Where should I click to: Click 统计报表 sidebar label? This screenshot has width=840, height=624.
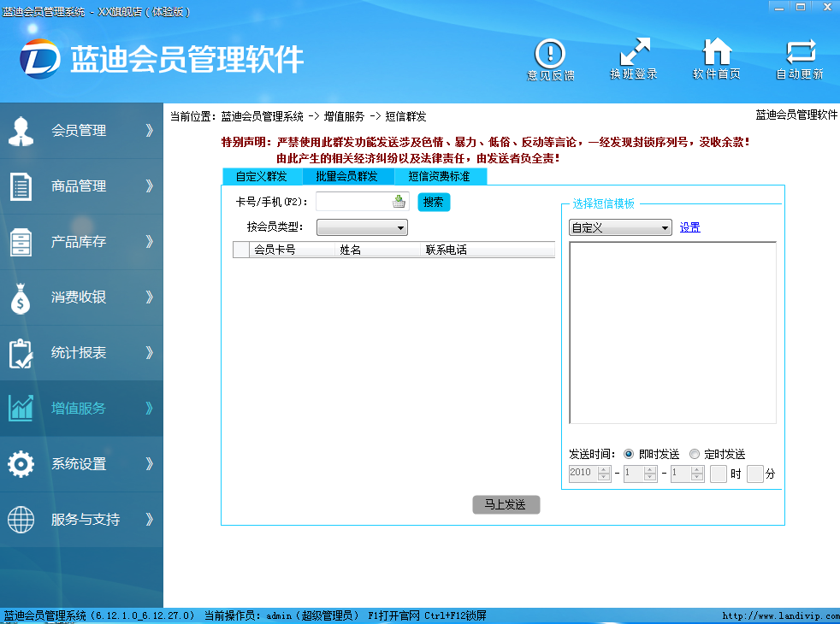[x=79, y=352]
